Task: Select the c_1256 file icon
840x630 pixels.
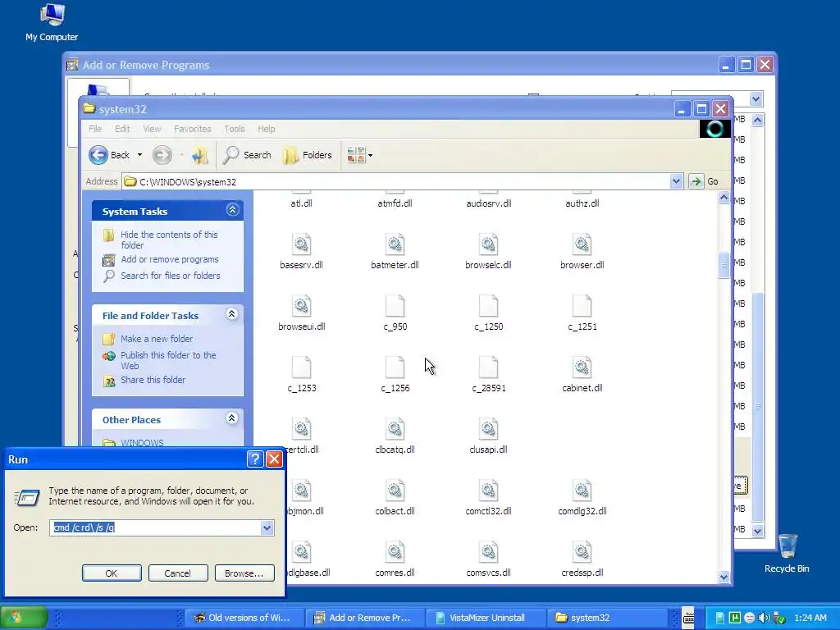Action: pyautogui.click(x=395, y=367)
